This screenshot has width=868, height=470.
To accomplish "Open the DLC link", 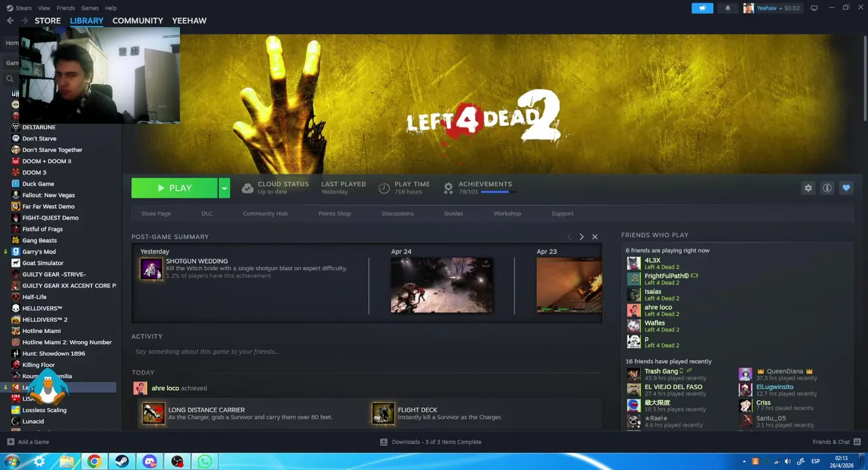I will click(x=207, y=213).
